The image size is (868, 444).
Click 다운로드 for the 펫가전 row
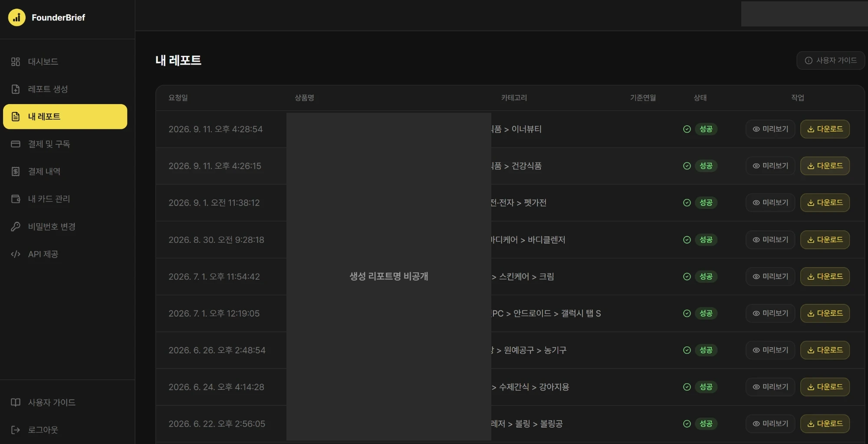pyautogui.click(x=825, y=203)
